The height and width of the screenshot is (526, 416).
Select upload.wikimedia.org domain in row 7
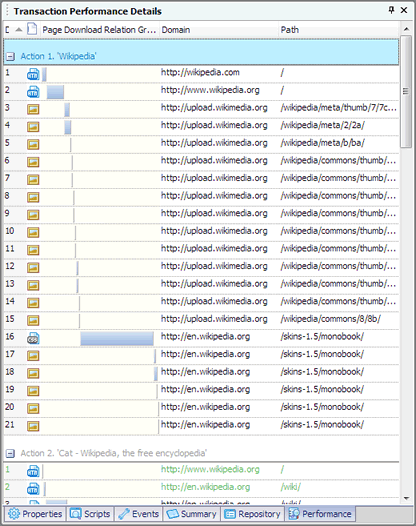coord(214,178)
